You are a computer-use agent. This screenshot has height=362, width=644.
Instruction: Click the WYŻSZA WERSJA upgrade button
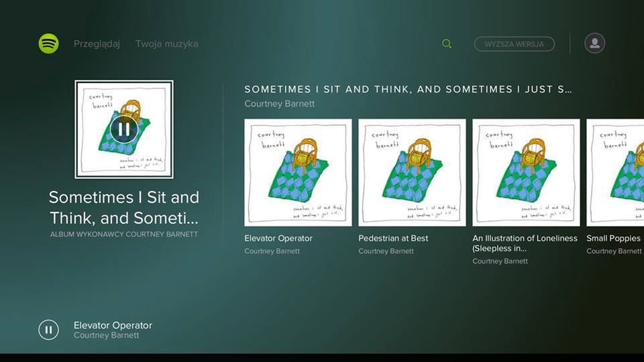click(x=515, y=44)
